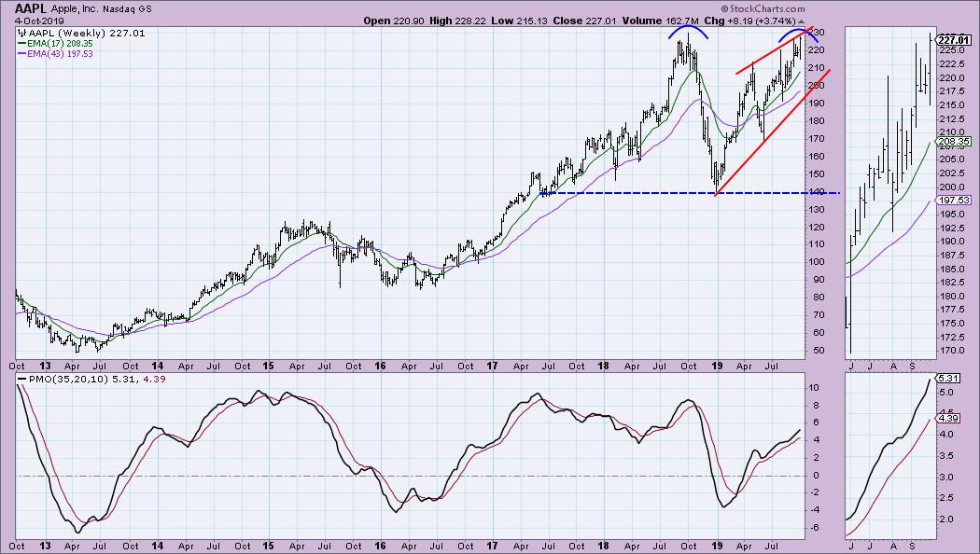This screenshot has height=554, width=980.
Task: Select the AAPL (Weekly) 227.01 legend entry
Action: 86,33
